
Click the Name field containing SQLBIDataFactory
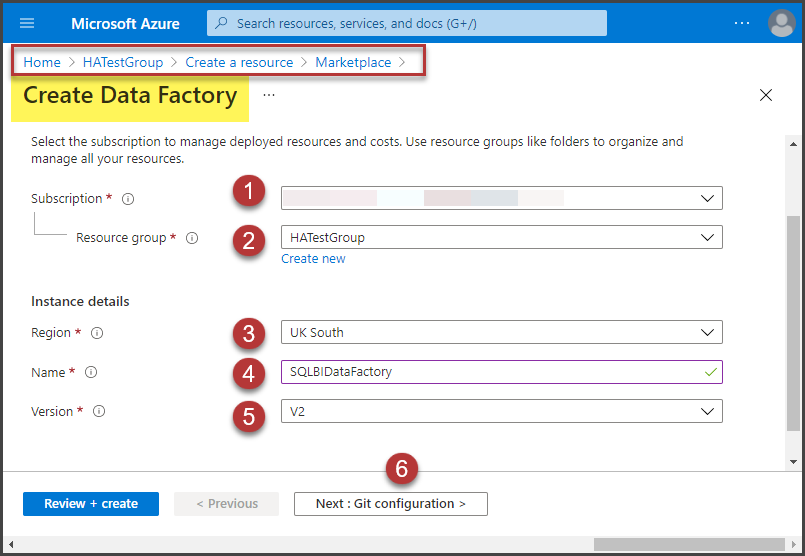(x=502, y=372)
